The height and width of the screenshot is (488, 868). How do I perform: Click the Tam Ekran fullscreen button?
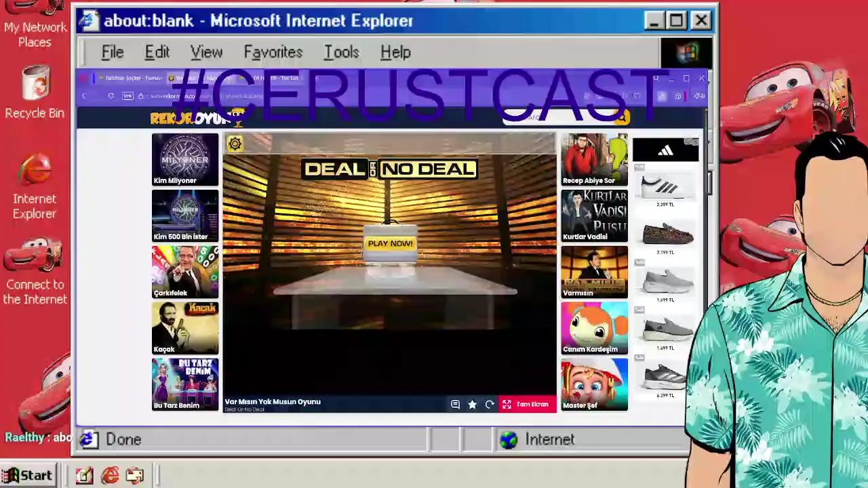pos(527,405)
